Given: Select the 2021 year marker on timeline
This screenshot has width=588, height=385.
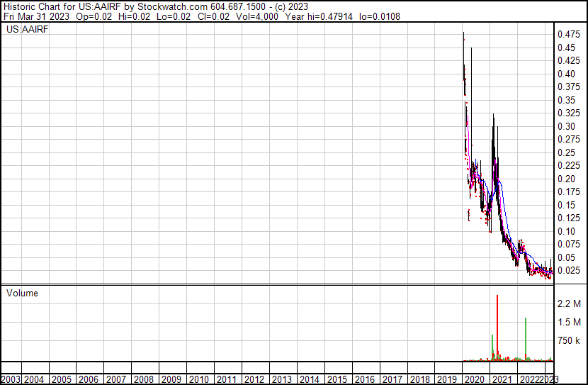Looking at the screenshot, I should (503, 379).
